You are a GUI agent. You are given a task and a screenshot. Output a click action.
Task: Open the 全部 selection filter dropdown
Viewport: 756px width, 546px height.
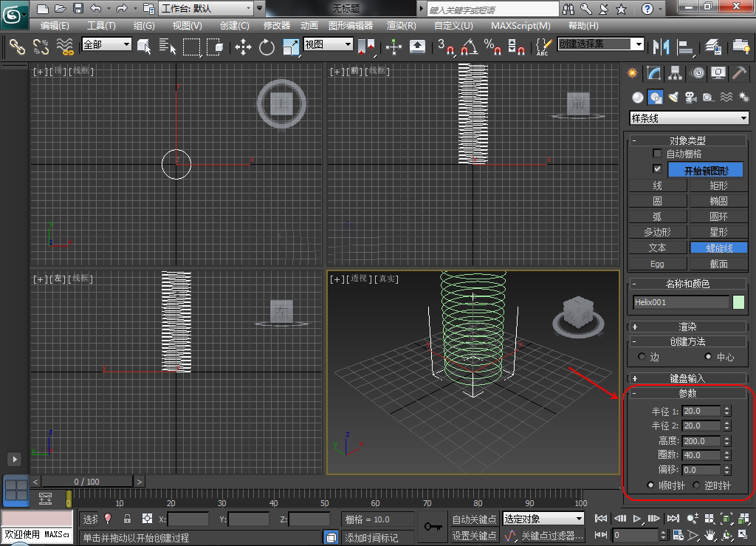point(106,45)
